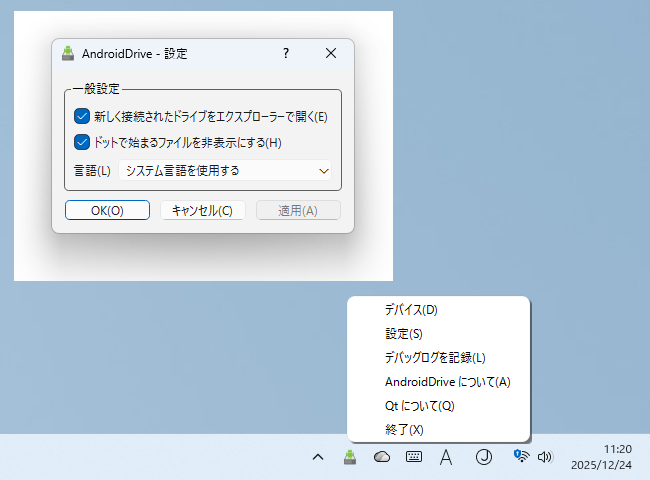Open the touch keyboard tray icon
Image resolution: width=650 pixels, height=480 pixels.
click(x=414, y=457)
